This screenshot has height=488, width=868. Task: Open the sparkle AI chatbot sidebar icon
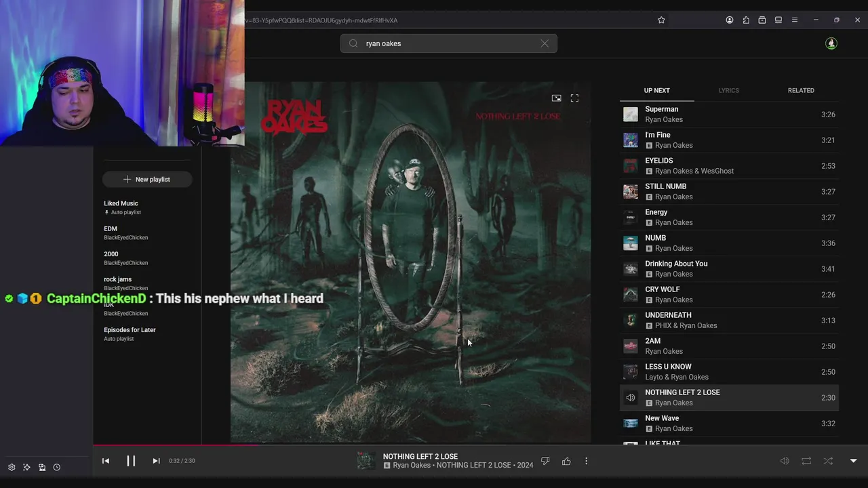(x=26, y=467)
